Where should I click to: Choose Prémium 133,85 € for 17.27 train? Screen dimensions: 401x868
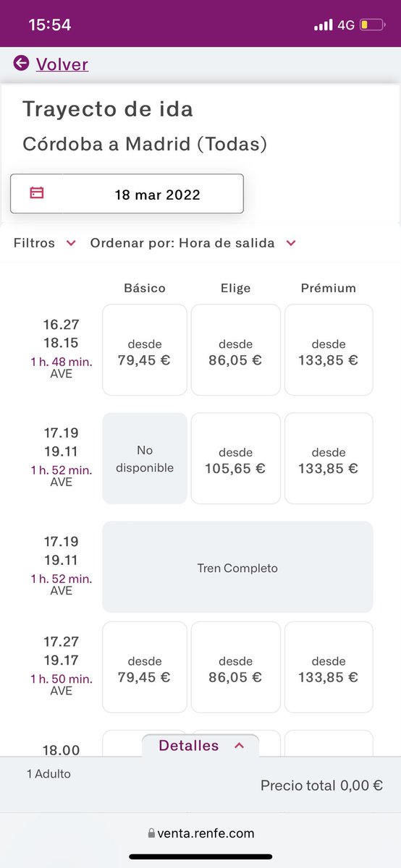[329, 668]
